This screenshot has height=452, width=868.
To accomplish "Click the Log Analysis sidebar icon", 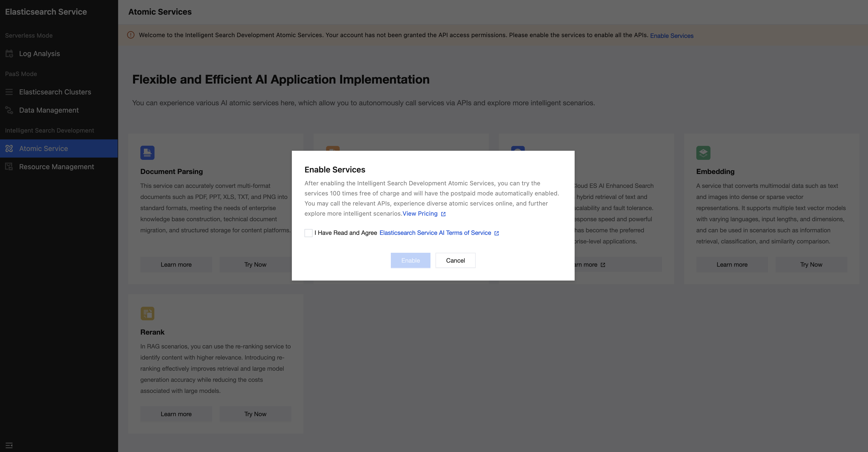I will click(9, 54).
